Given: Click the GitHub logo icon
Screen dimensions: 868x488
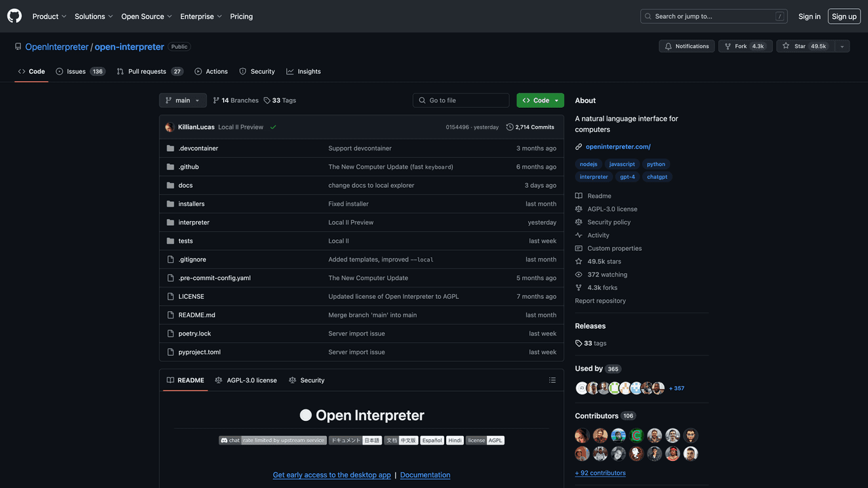Looking at the screenshot, I should [x=14, y=16].
